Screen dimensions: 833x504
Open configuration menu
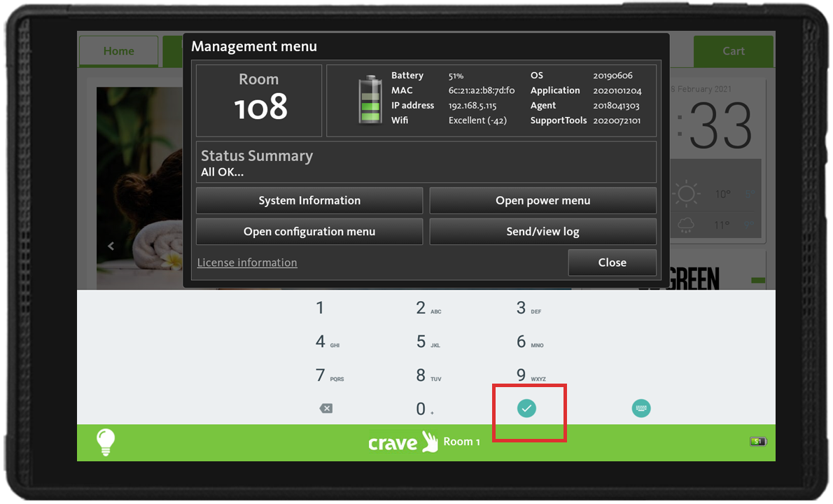click(x=309, y=232)
